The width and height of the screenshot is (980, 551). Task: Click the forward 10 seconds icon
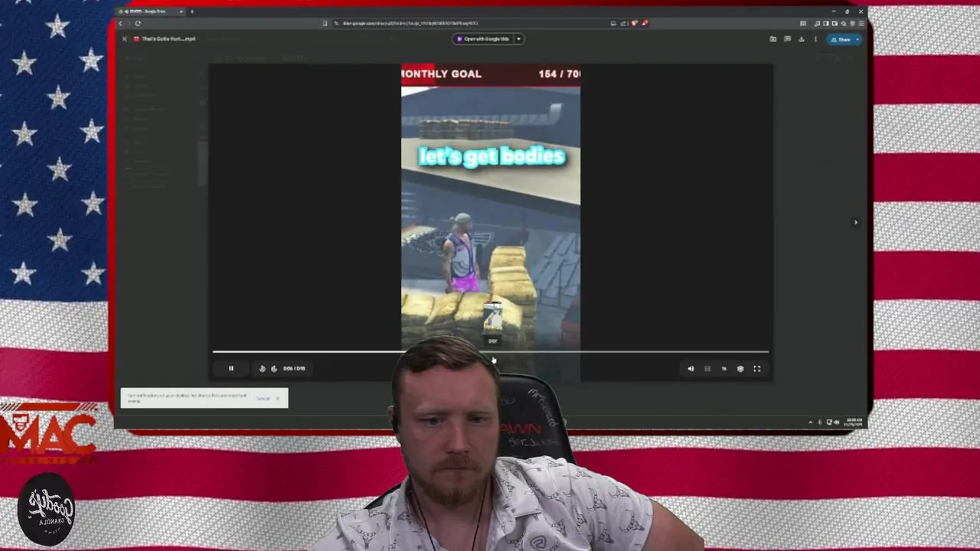[x=274, y=368]
